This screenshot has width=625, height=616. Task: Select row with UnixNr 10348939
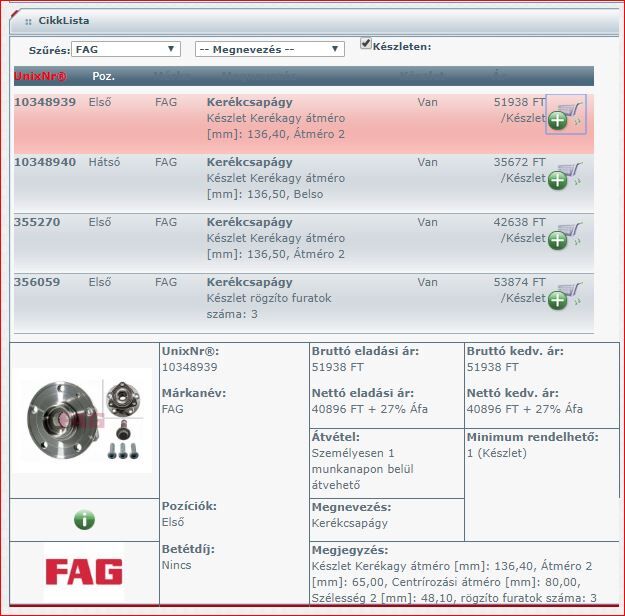[x=304, y=123]
